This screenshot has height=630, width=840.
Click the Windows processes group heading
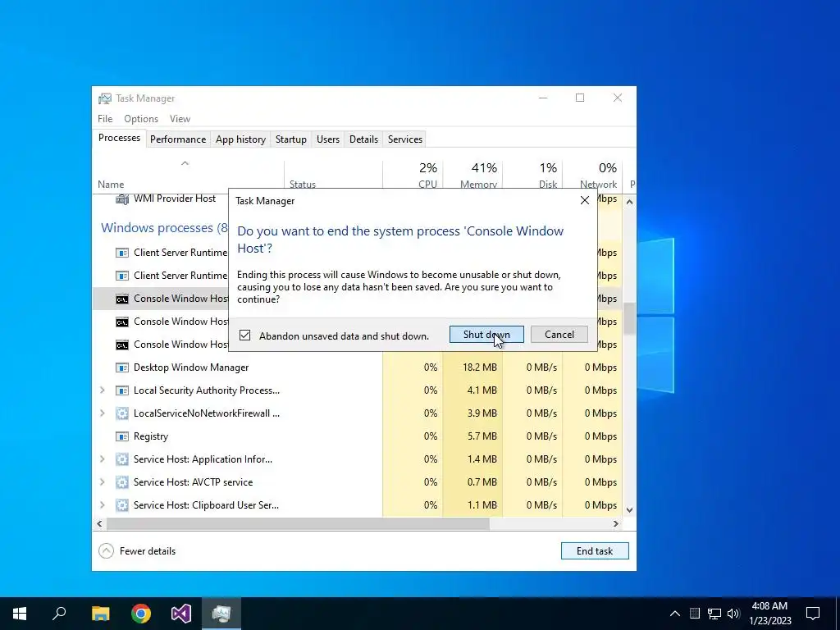tap(164, 228)
